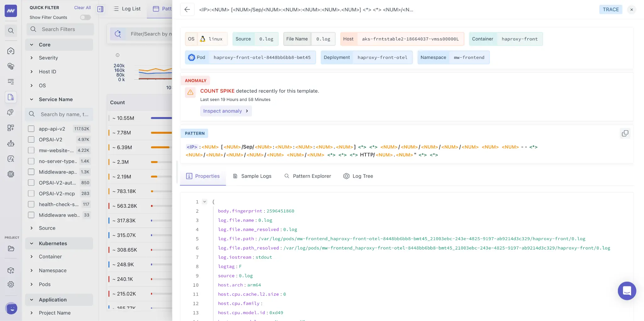Click the Inspect anomaly link
The height and width of the screenshot is (321, 644).
(x=226, y=111)
